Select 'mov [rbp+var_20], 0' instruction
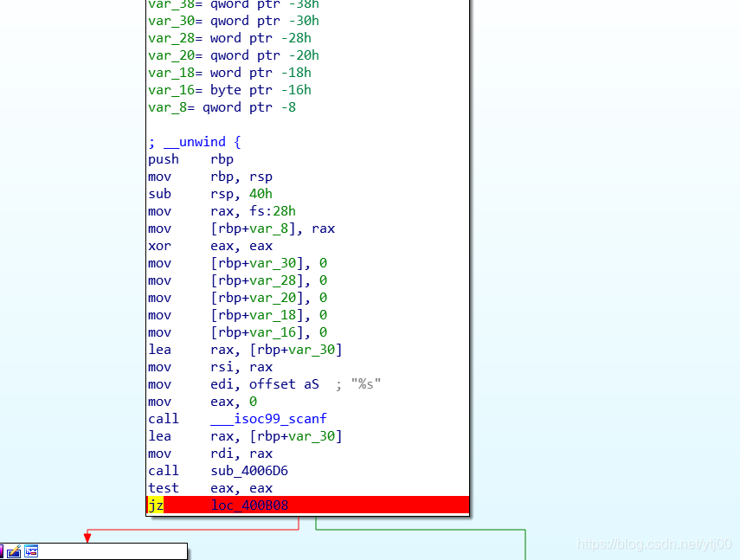This screenshot has width=740, height=560. pos(237,298)
